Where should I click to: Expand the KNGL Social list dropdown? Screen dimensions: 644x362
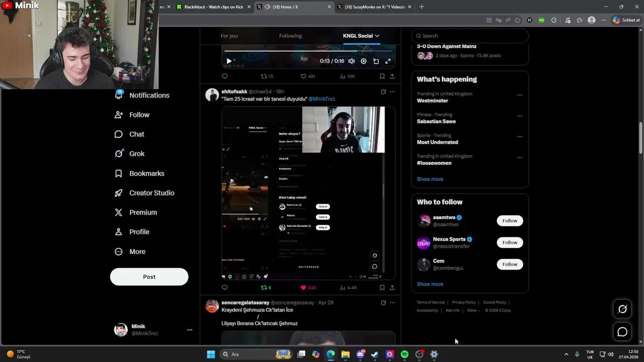[x=361, y=36]
